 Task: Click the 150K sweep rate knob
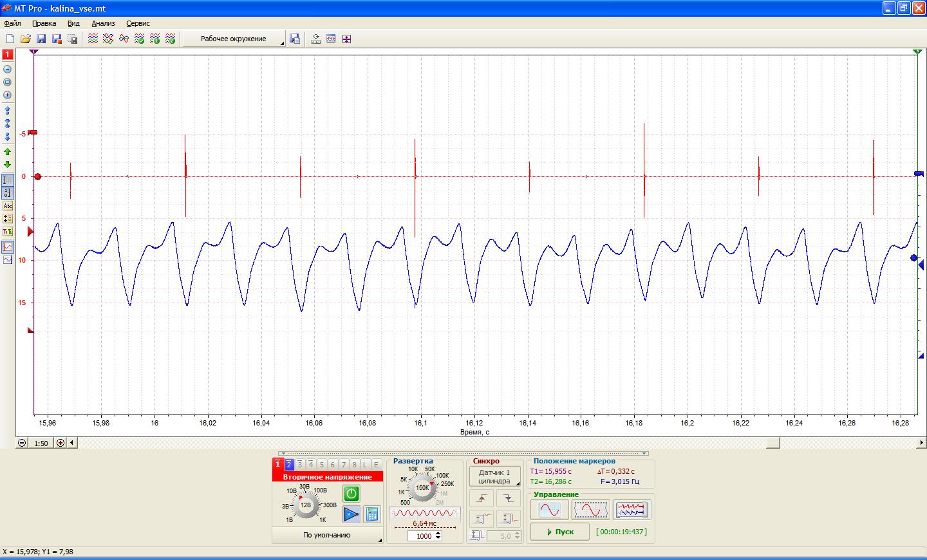[422, 488]
